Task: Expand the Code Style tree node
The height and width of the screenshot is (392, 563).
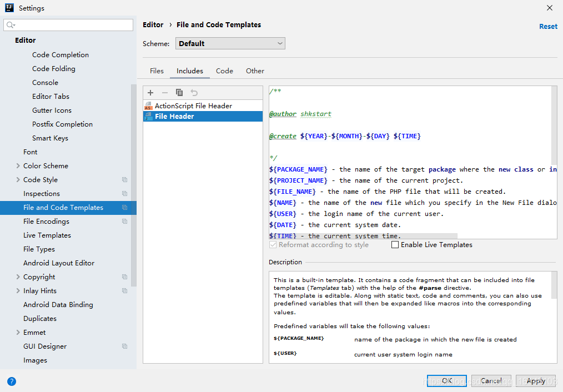Action: pos(18,179)
